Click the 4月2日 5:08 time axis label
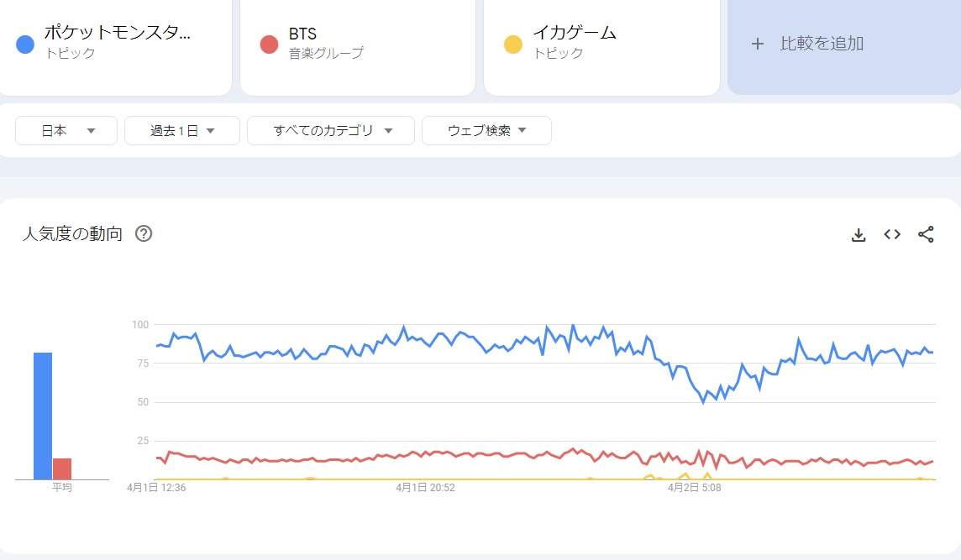The height and width of the screenshot is (560, 961). [695, 487]
